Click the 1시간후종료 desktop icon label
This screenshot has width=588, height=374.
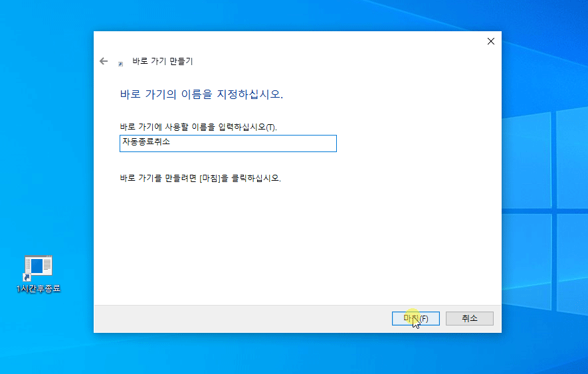[39, 288]
